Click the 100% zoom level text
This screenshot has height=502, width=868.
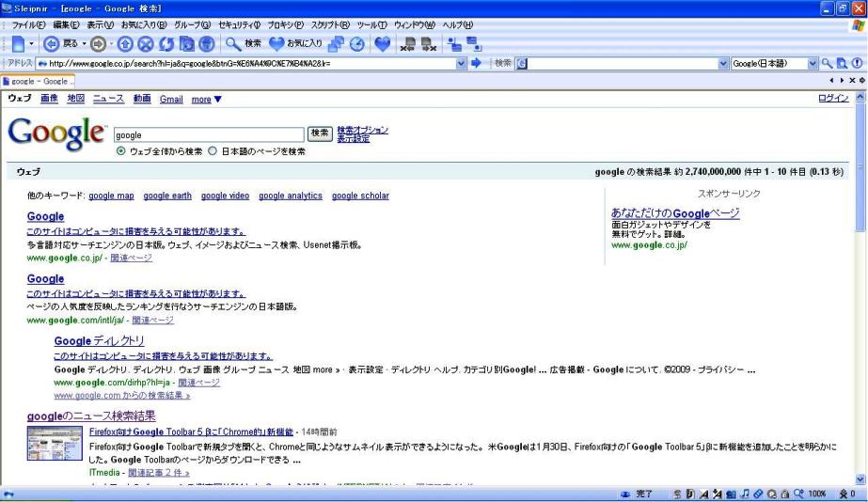[817, 494]
